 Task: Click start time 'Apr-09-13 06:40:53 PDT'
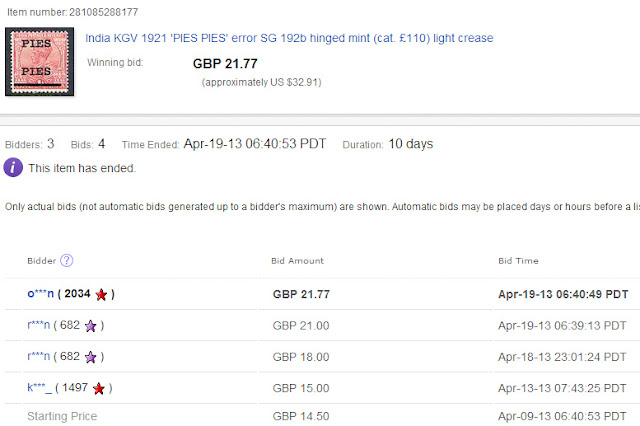pos(562,416)
